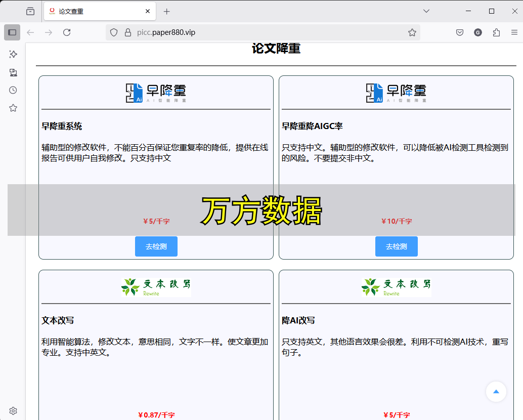
Task: Click the 文本改写 logo in 文本改写 card
Action: tap(156, 287)
